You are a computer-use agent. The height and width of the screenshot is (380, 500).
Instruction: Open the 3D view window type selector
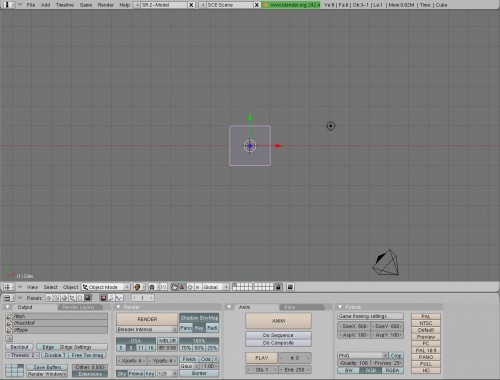point(9,287)
